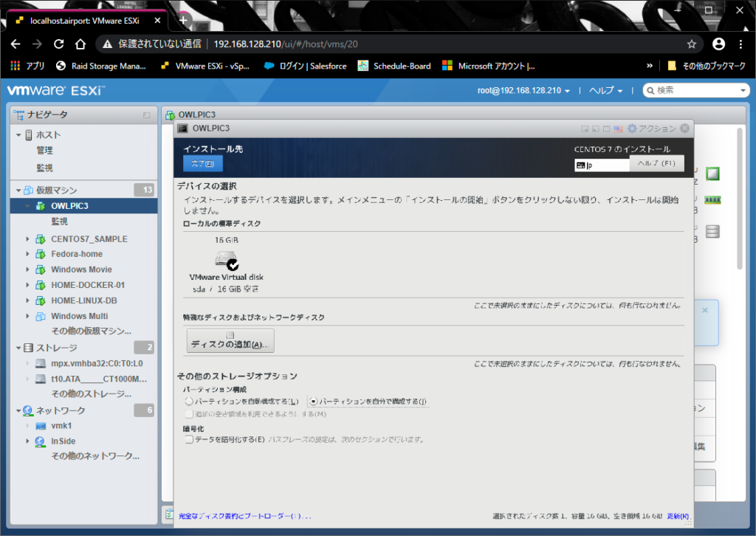Click the HOME-DOCKER-01 VM icon
Image resolution: width=756 pixels, height=536 pixels.
pos(41,286)
